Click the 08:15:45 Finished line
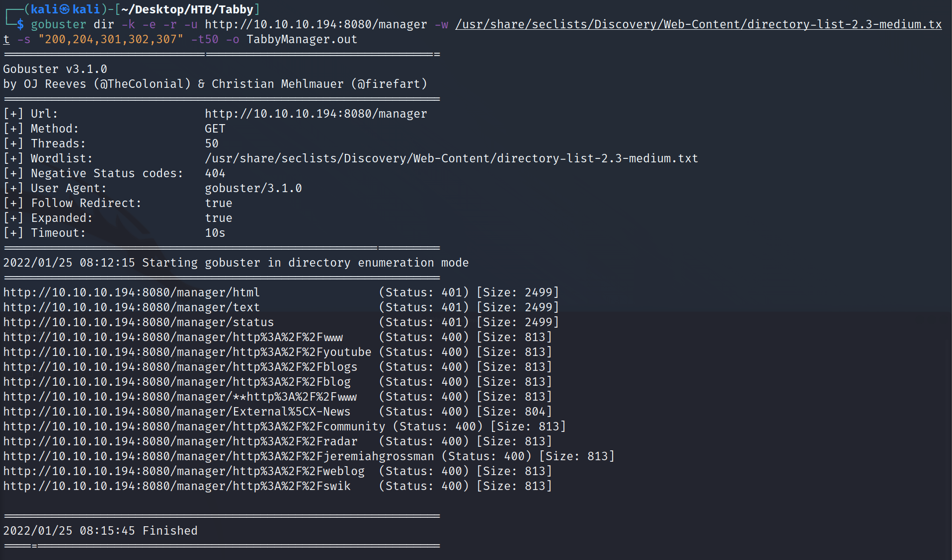This screenshot has height=560, width=952. click(x=100, y=531)
